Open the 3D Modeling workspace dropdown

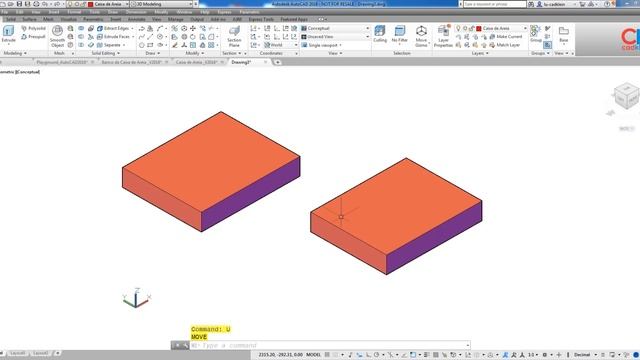point(162,4)
